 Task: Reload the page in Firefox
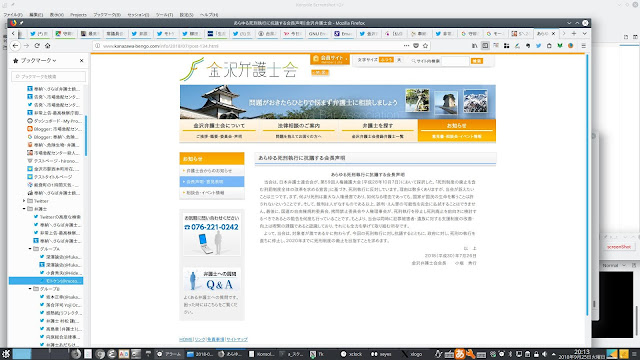click(37, 46)
